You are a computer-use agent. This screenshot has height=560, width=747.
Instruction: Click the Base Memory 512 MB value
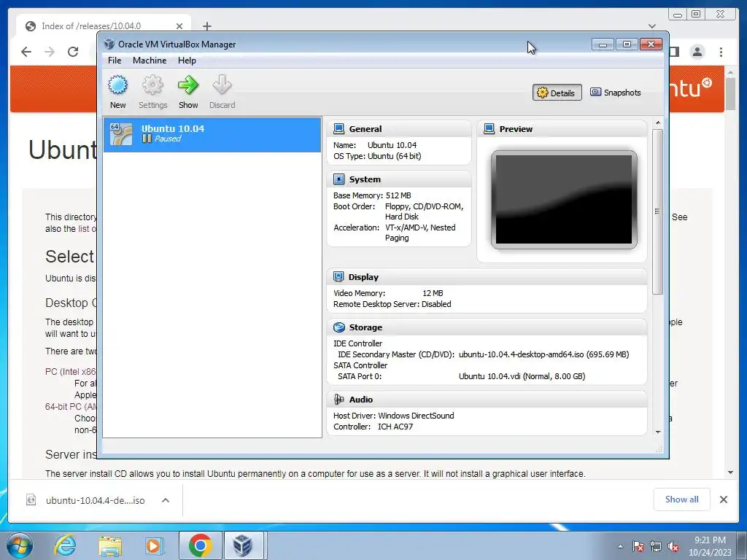398,195
